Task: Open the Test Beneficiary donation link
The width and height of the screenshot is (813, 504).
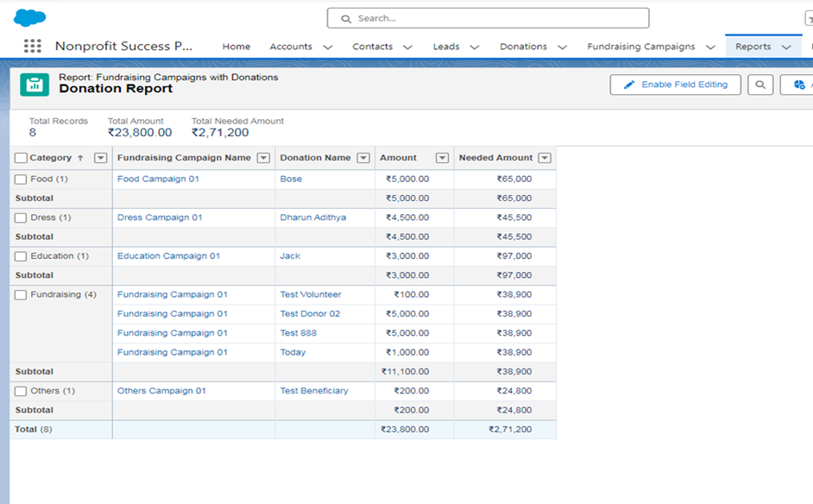Action: click(314, 390)
